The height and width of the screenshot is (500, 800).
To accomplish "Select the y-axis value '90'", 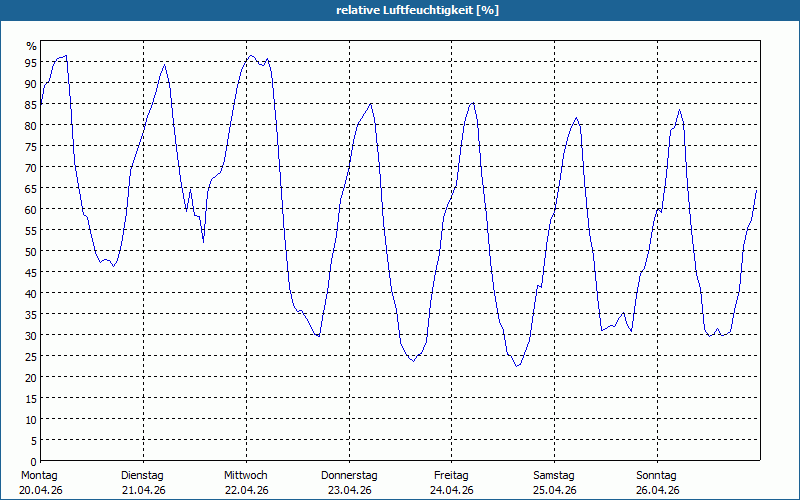I will tap(31, 84).
